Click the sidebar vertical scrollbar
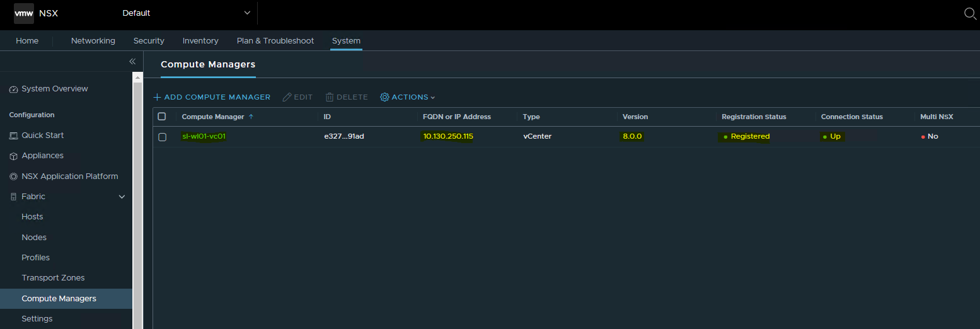Image resolution: width=980 pixels, height=329 pixels. [137, 202]
